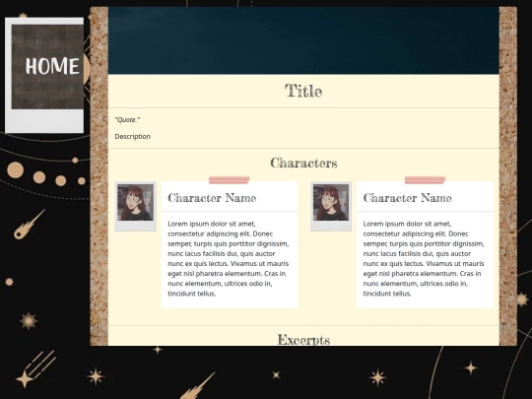Click the comet icon beside the corkboard
The image size is (532, 399).
tap(29, 225)
